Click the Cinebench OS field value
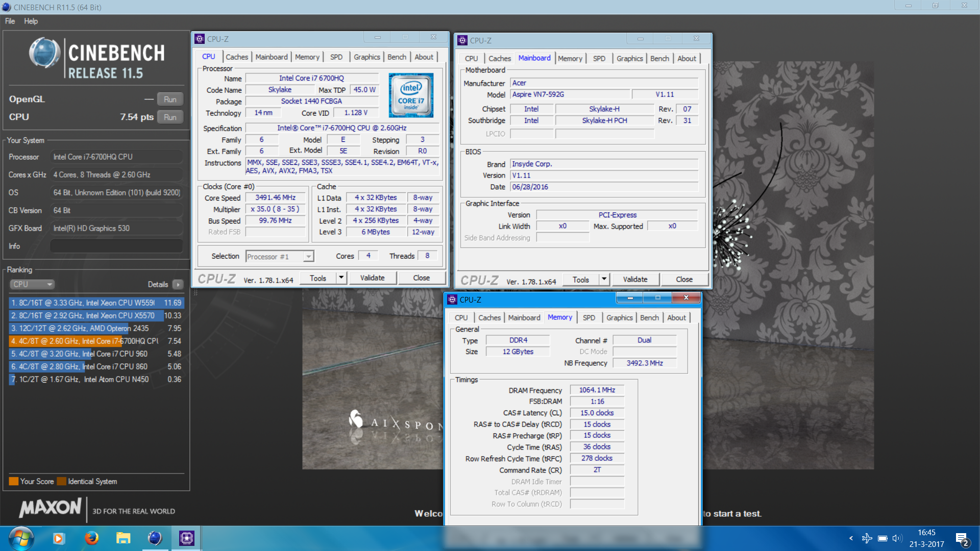Viewport: 980px width, 551px height. click(116, 192)
